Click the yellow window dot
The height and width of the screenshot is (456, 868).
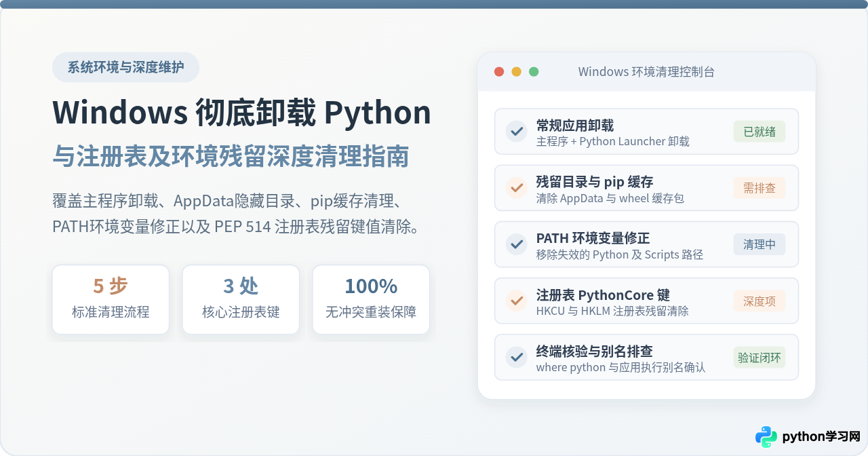tap(516, 71)
